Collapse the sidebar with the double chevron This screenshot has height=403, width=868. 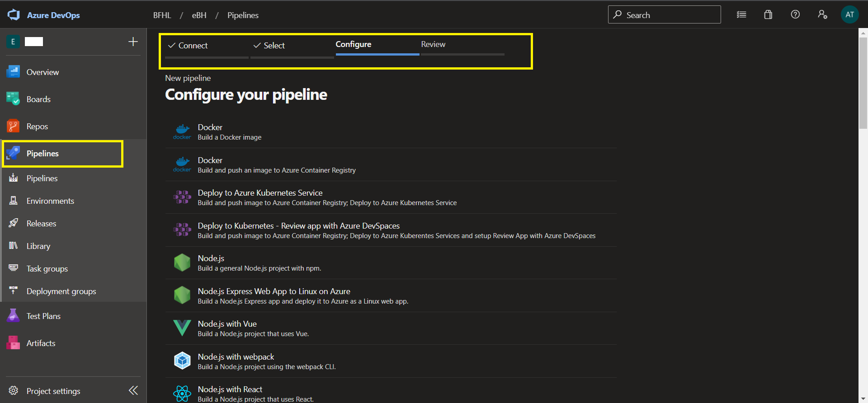[x=133, y=391]
